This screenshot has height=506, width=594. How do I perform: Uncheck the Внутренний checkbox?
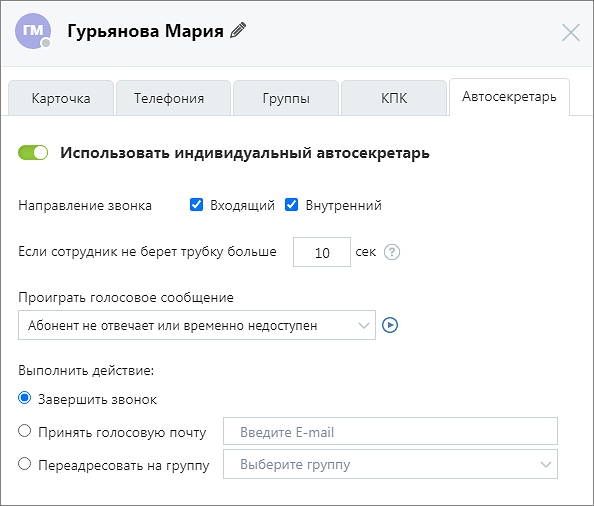[291, 205]
